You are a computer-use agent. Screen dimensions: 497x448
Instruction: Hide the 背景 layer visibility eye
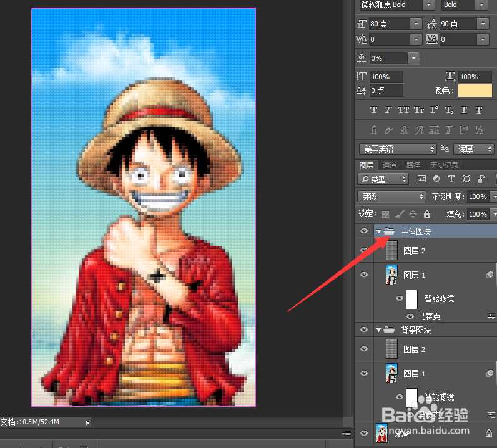coord(364,433)
